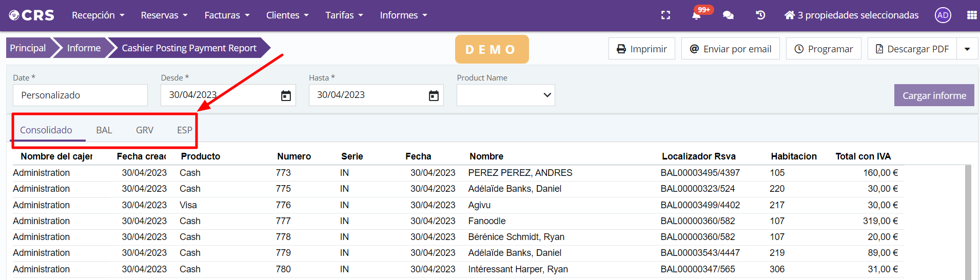Image resolution: width=980 pixels, height=280 pixels.
Task: Click the AD user avatar
Action: 943,15
